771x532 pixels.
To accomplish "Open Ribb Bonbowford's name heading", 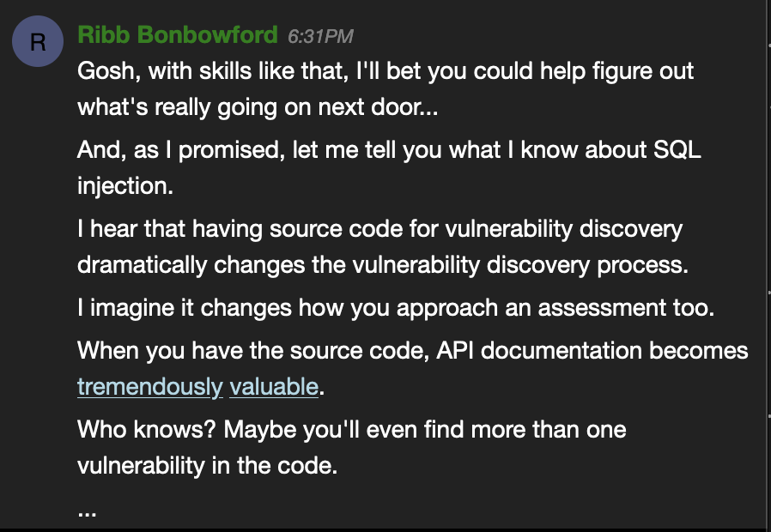I will pos(178,35).
